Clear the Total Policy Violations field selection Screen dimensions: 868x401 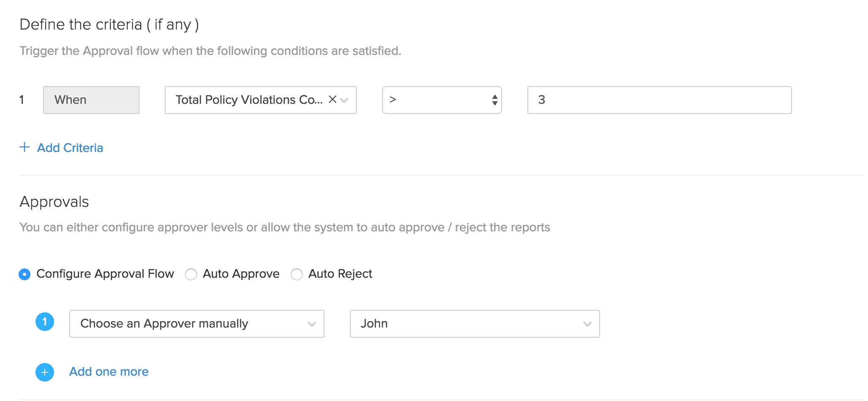pyautogui.click(x=333, y=100)
